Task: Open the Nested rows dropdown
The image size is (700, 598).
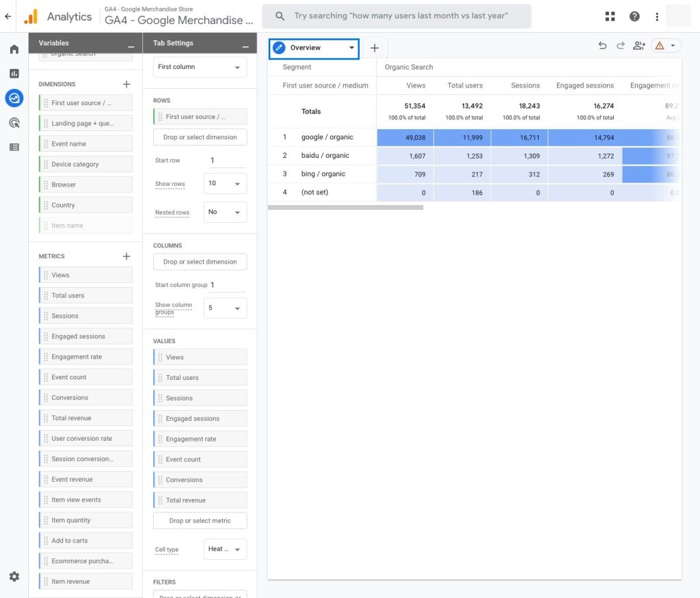Action: coord(226,213)
